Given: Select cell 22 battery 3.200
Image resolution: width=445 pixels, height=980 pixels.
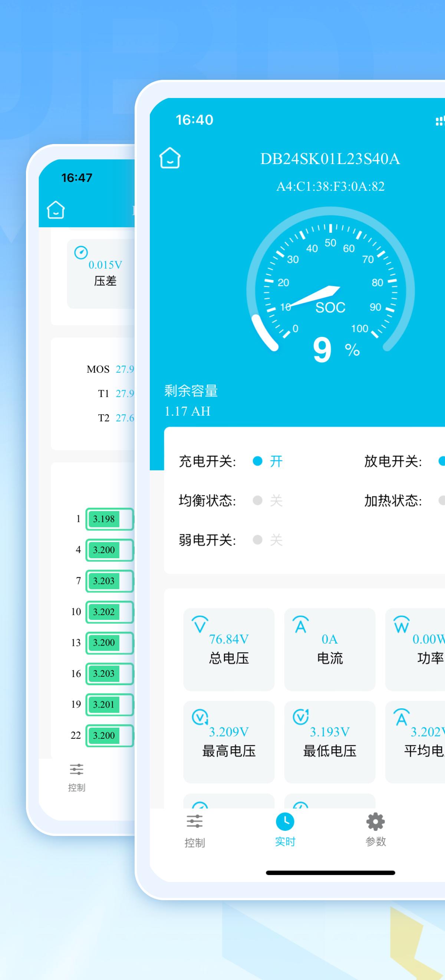Looking at the screenshot, I should tap(110, 735).
